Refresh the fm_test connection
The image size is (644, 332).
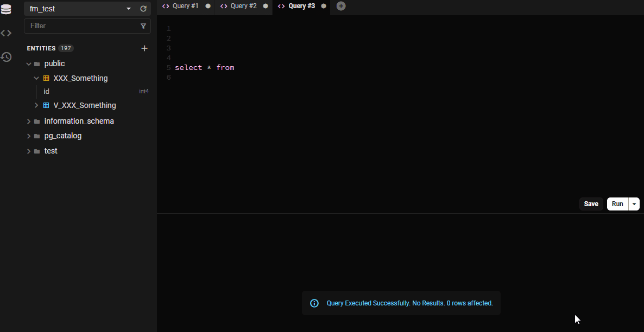point(143,9)
